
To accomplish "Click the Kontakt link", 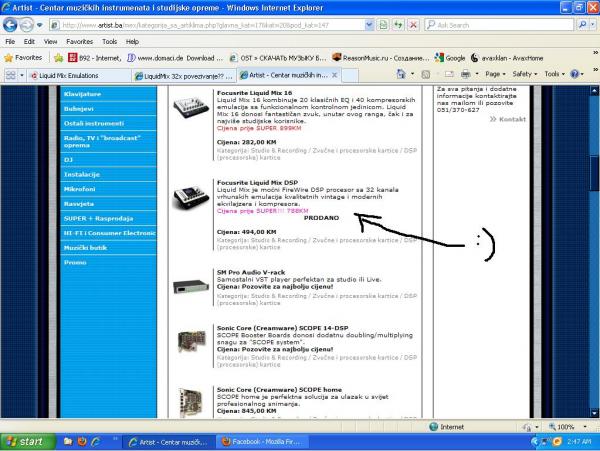I will 512,119.
